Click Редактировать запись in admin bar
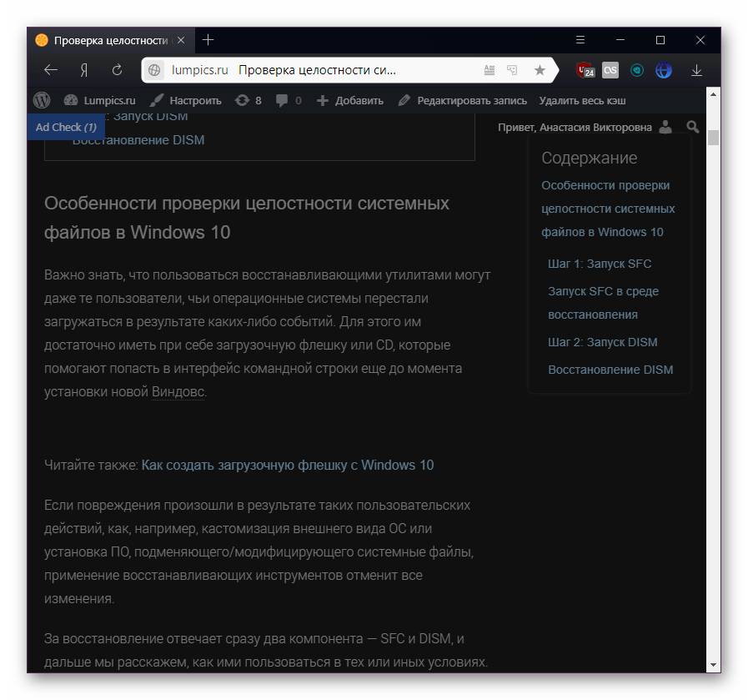 coord(463,100)
